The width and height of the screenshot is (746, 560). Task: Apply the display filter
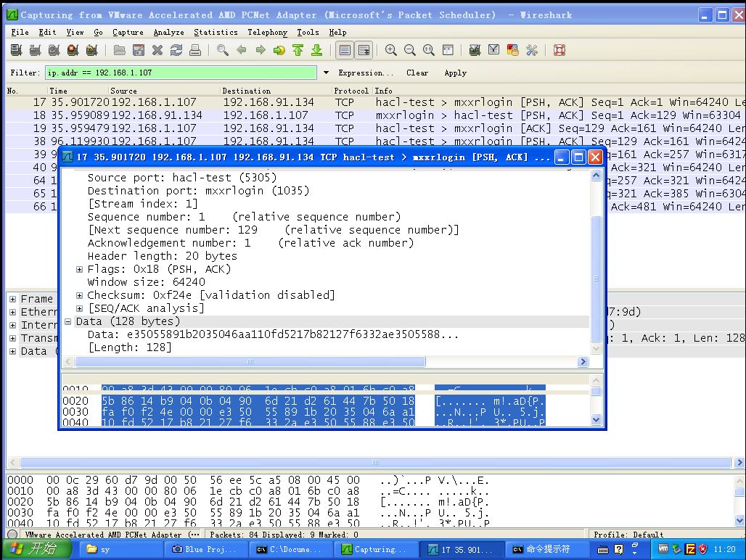tap(455, 73)
